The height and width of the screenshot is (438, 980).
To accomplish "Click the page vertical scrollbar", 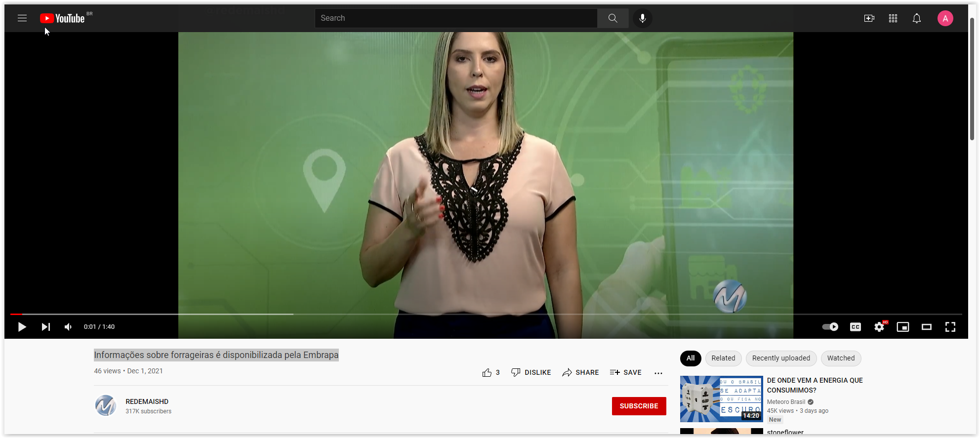I will pyautogui.click(x=972, y=79).
